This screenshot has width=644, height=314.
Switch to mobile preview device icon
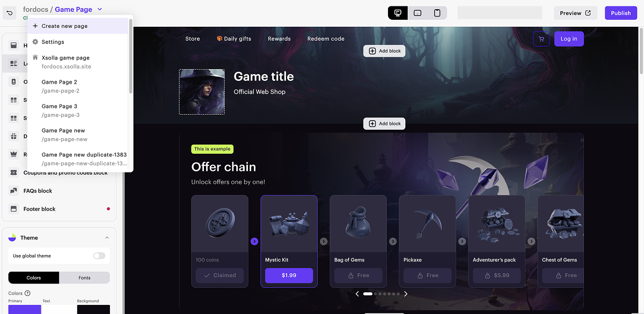(x=437, y=13)
